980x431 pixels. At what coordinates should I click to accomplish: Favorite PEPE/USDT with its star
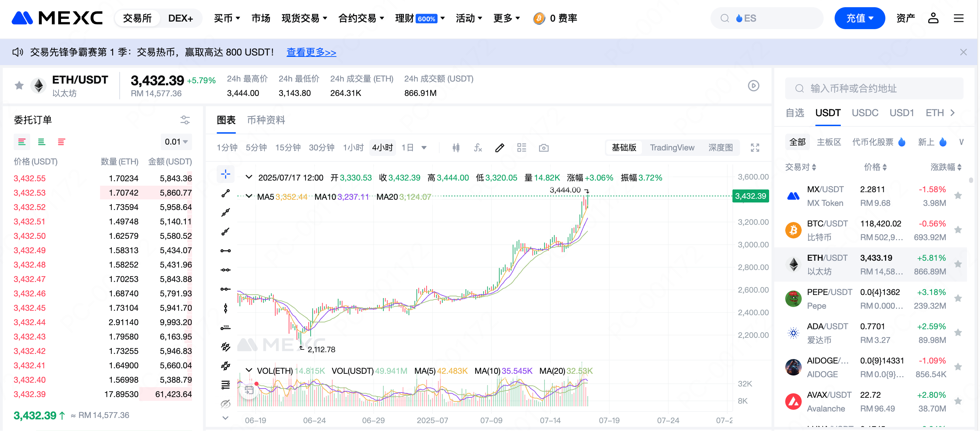click(958, 298)
